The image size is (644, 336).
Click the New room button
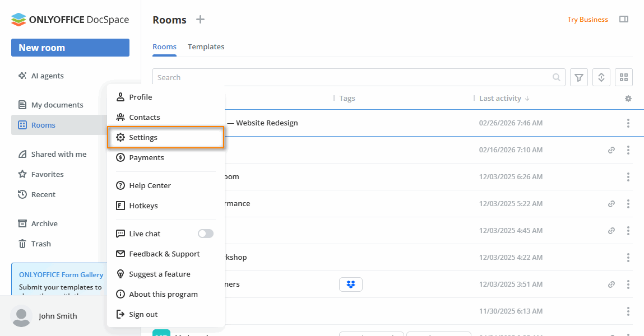pyautogui.click(x=70, y=48)
